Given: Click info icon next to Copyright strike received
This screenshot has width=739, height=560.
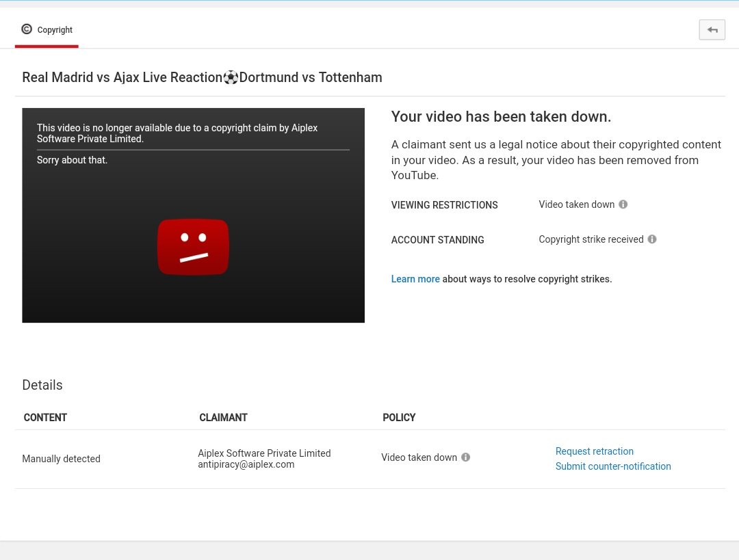Looking at the screenshot, I should click(x=652, y=239).
